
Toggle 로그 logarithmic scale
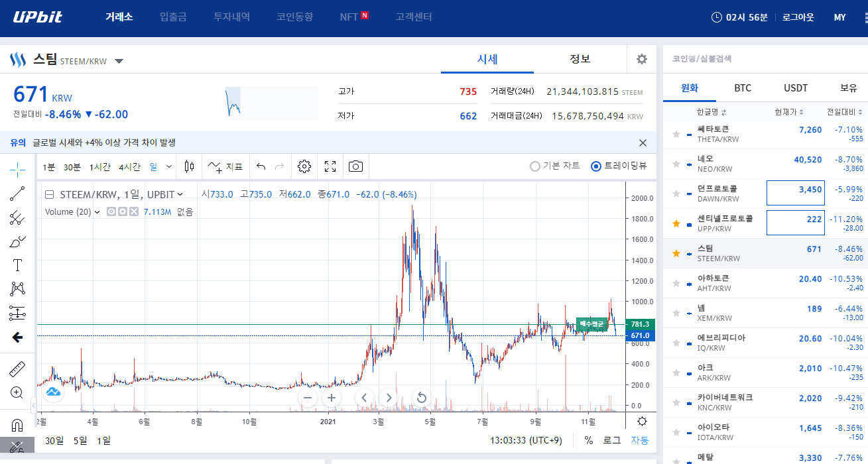click(611, 440)
